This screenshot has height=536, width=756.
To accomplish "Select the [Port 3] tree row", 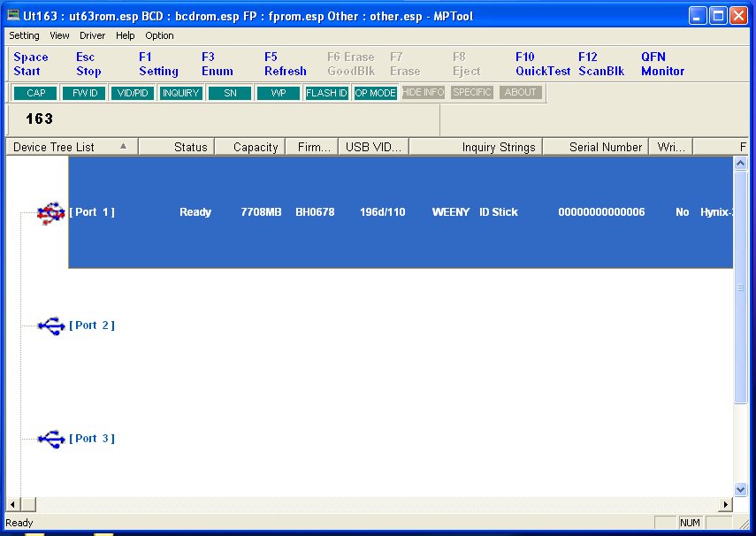I will [x=92, y=439].
